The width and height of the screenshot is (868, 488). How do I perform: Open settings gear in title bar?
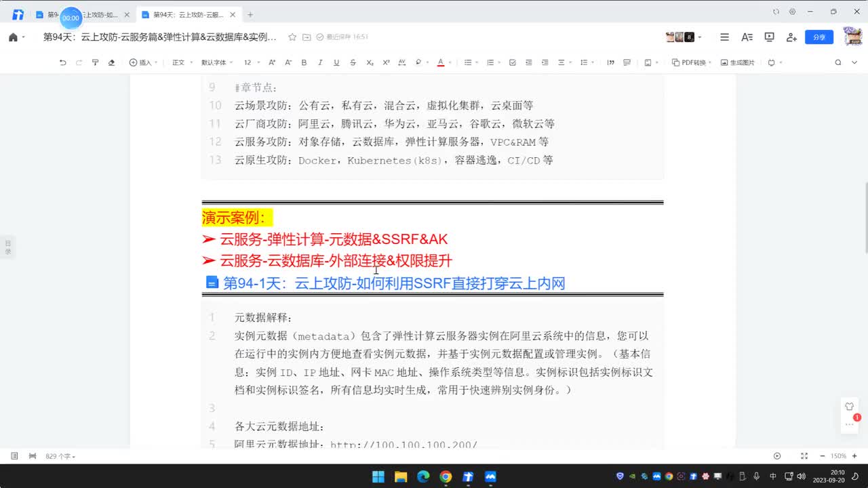click(x=792, y=12)
